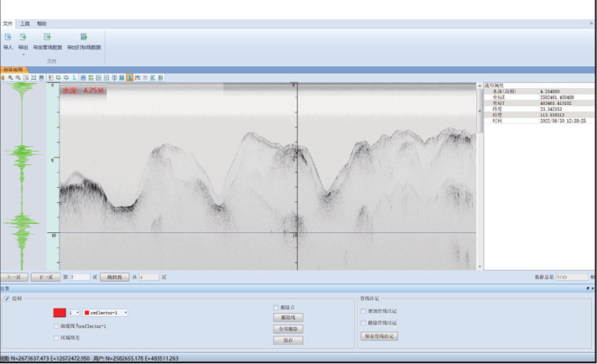Click the highlighted orange toolbar icon
Screen dimensions: 597x364
coord(129,77)
